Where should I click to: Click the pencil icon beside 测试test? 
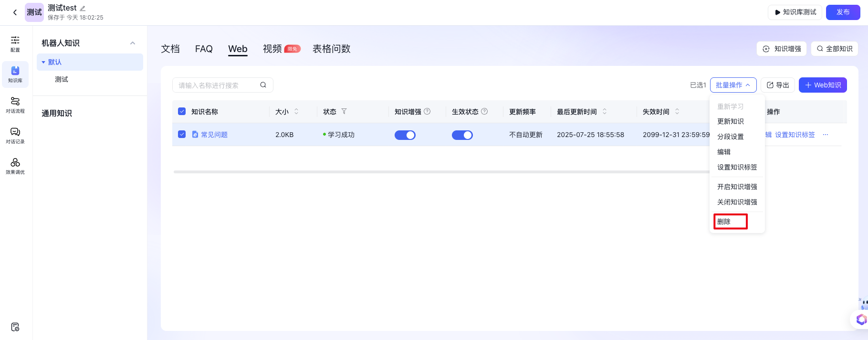coord(83,8)
